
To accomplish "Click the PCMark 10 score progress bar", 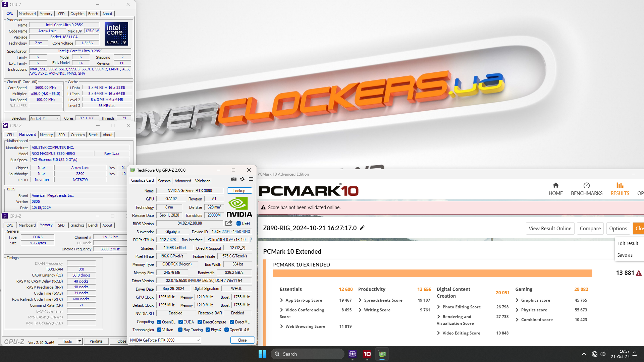I will [x=433, y=274].
